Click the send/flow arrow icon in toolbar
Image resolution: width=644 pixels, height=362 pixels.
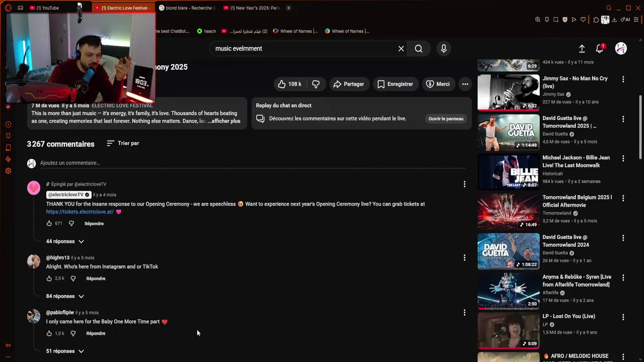coord(574,20)
